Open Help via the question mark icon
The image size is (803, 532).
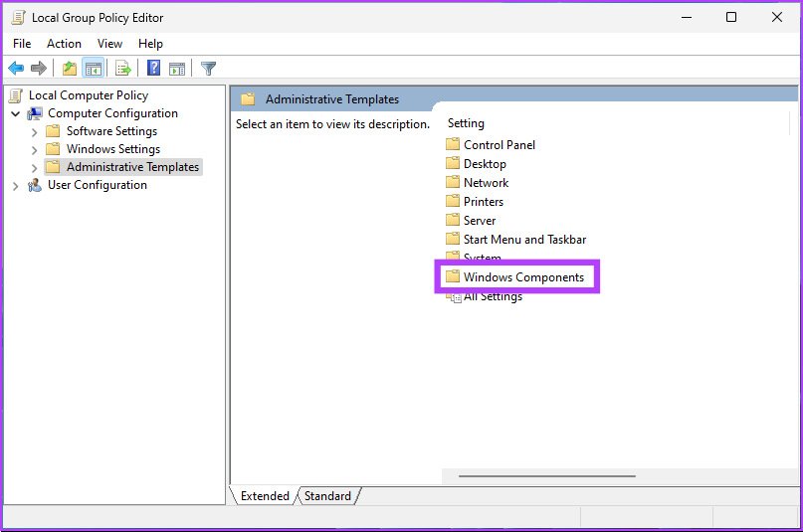154,69
